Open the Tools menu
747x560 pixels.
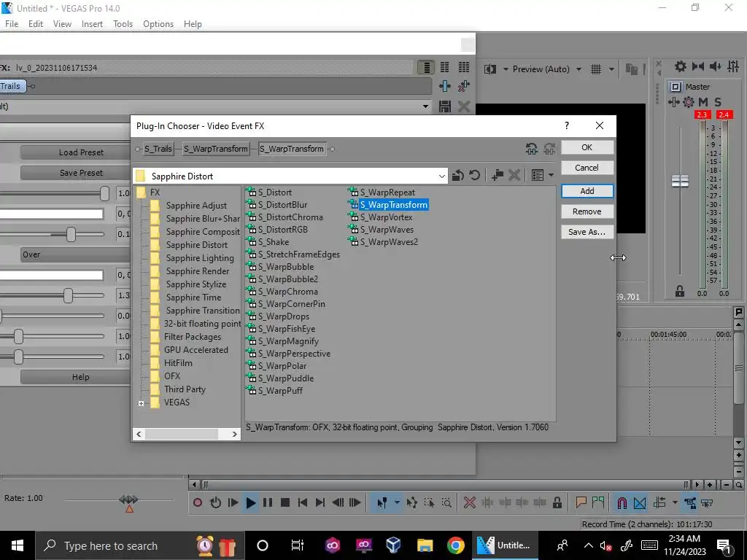[x=123, y=24]
